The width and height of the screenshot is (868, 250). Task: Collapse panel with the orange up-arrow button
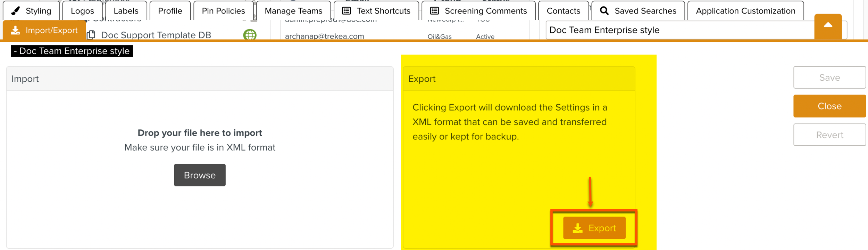[828, 26]
